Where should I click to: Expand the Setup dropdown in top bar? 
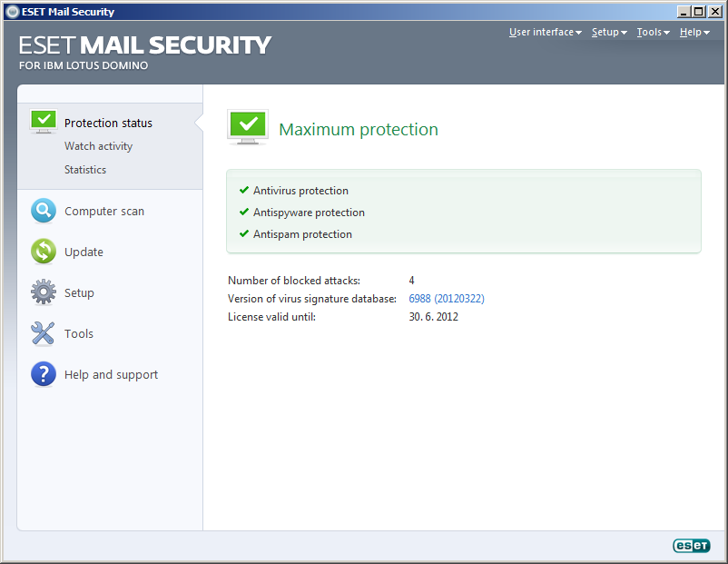pos(609,32)
